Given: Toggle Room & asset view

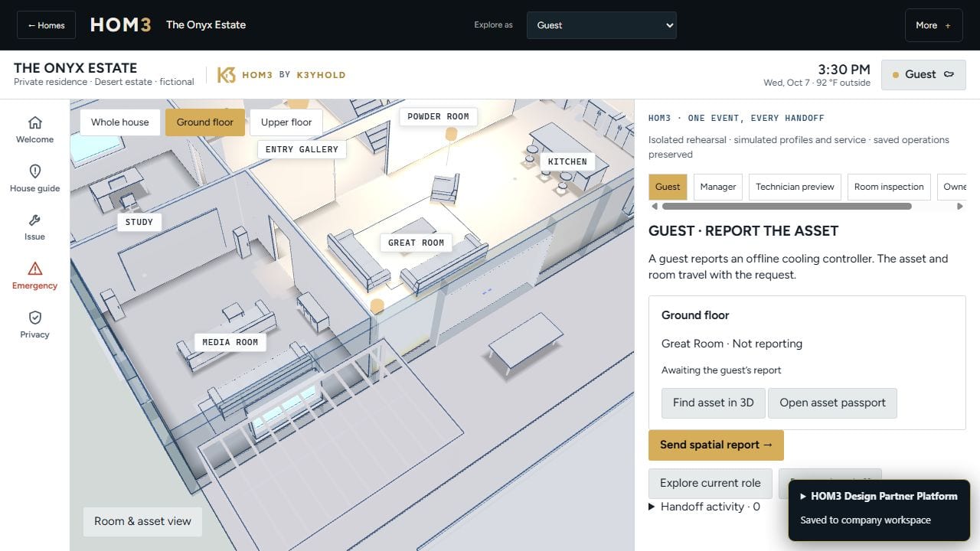Looking at the screenshot, I should [142, 521].
